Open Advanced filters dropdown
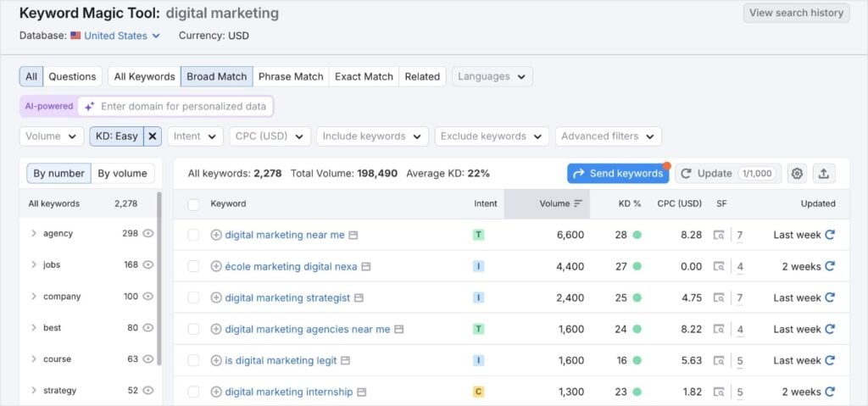868x406 pixels. click(609, 136)
